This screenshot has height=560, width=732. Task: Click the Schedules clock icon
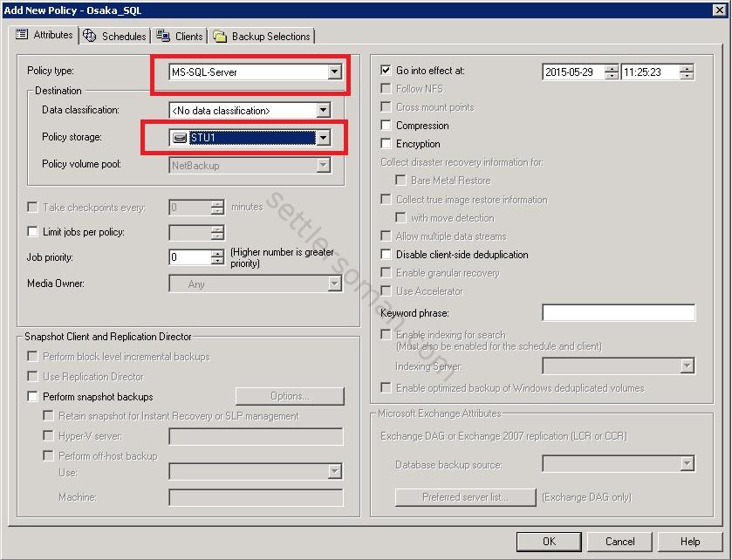(90, 36)
